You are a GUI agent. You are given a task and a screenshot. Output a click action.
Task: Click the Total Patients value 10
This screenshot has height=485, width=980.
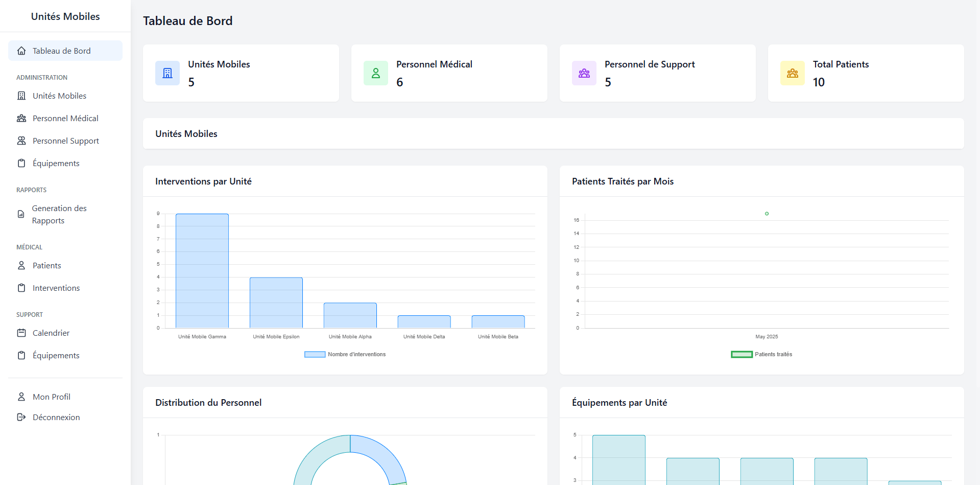point(819,82)
